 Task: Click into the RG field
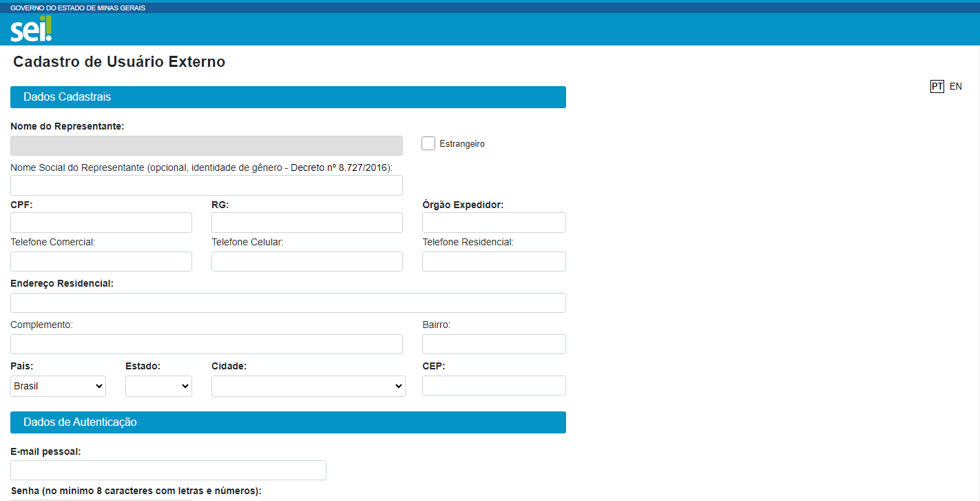tap(306, 223)
